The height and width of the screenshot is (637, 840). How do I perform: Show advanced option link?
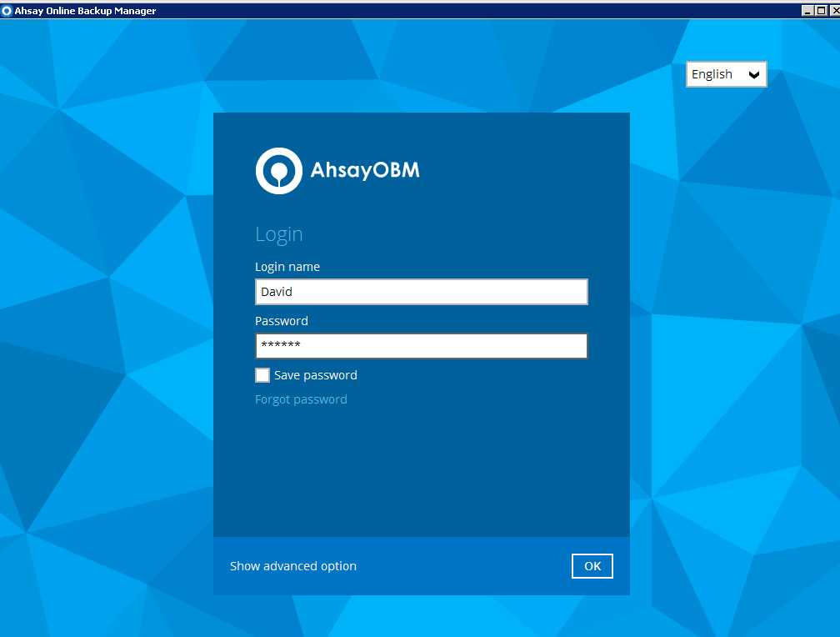coord(293,566)
